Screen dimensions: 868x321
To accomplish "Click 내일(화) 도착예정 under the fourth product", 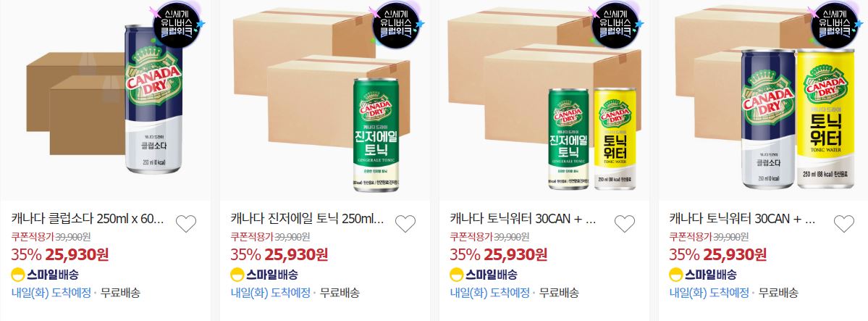I will click(x=709, y=293).
